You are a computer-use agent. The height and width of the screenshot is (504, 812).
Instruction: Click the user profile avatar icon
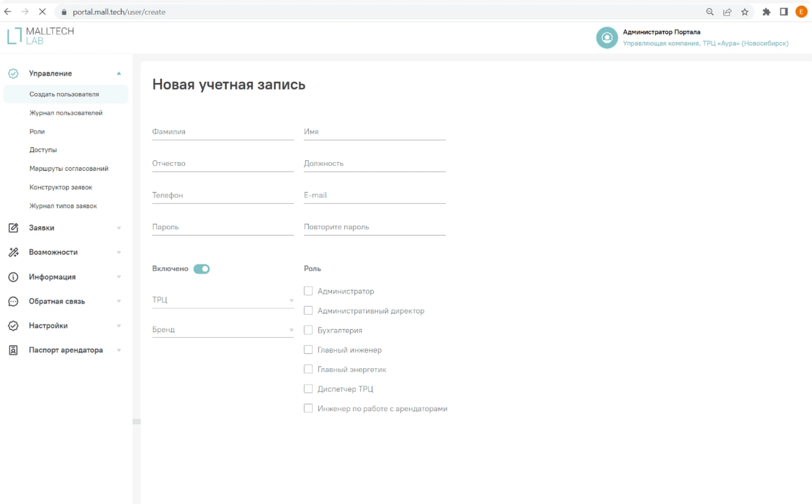coord(607,38)
